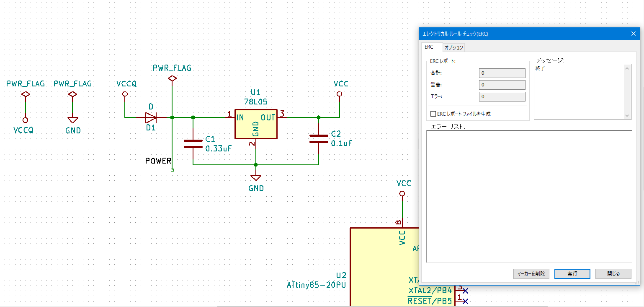Screen dimensions: 644x307
Task: Select the no-connect flag on RESET/PB5
Action: coord(465,301)
